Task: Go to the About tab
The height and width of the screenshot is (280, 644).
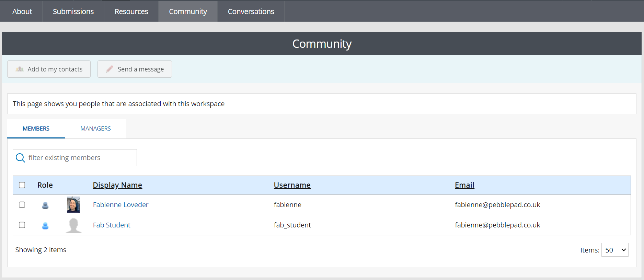Action: (22, 11)
